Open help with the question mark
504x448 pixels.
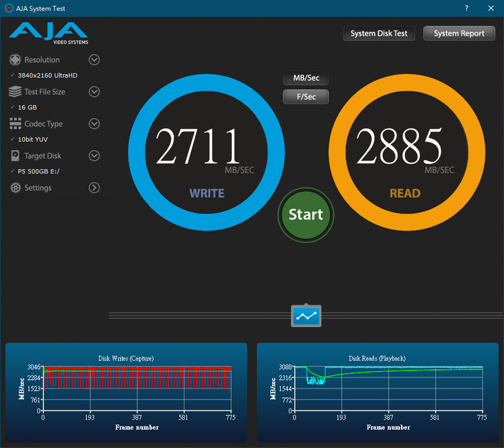[x=467, y=8]
